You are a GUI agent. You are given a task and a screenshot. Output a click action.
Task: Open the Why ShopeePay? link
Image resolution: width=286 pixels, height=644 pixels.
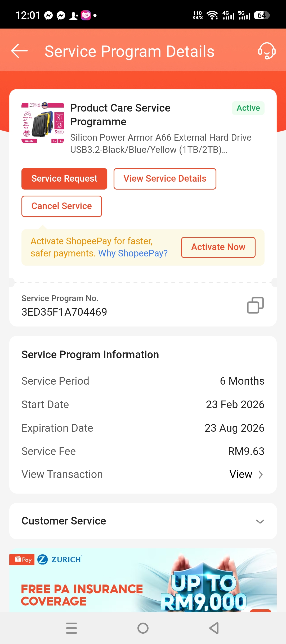tap(133, 253)
